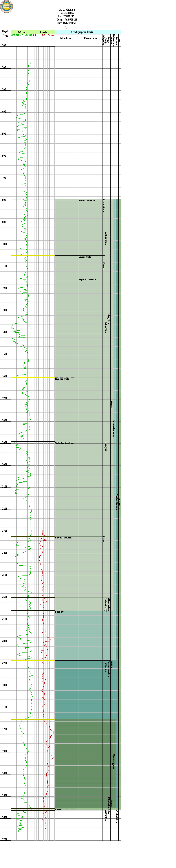The image size is (176, 868).
Task: Click the Shawnee group label
Action: [x=106, y=328]
